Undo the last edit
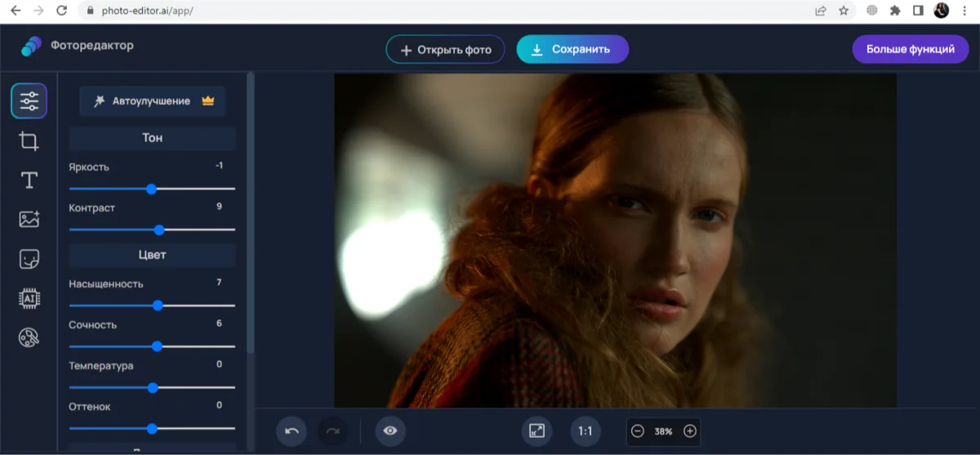This screenshot has height=455, width=980. pos(292,431)
